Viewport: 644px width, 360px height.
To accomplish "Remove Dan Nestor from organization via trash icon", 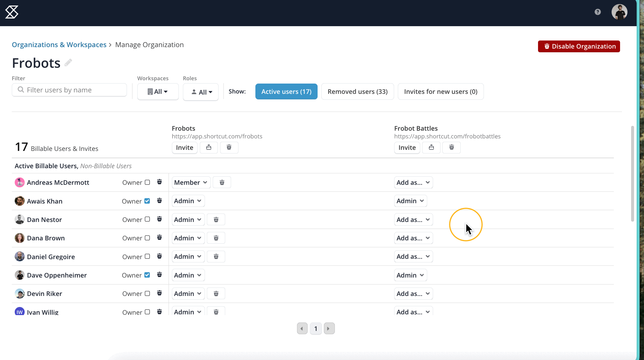I will [159, 219].
